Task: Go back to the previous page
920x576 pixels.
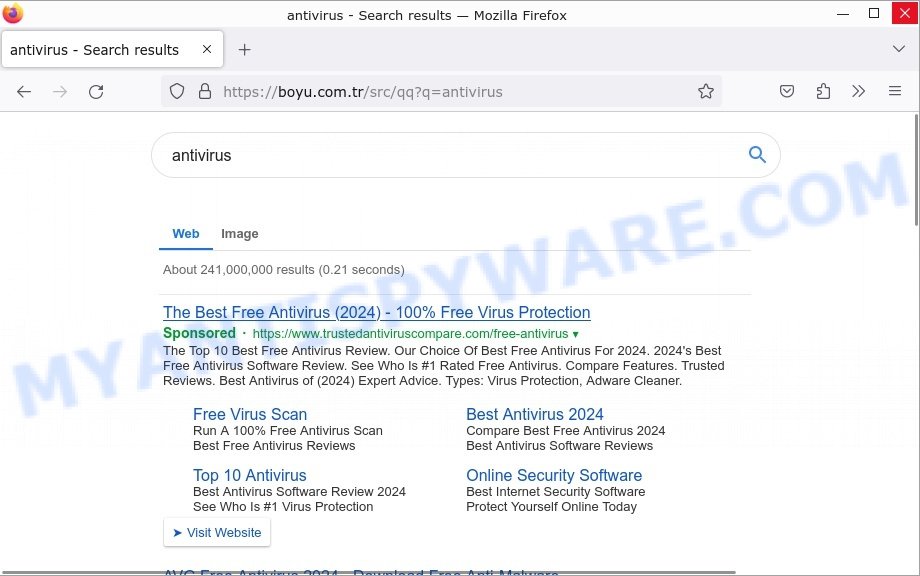Action: 23,92
